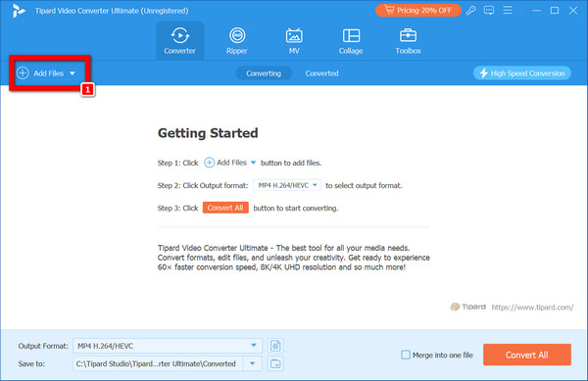Open output format settings icon

275,346
